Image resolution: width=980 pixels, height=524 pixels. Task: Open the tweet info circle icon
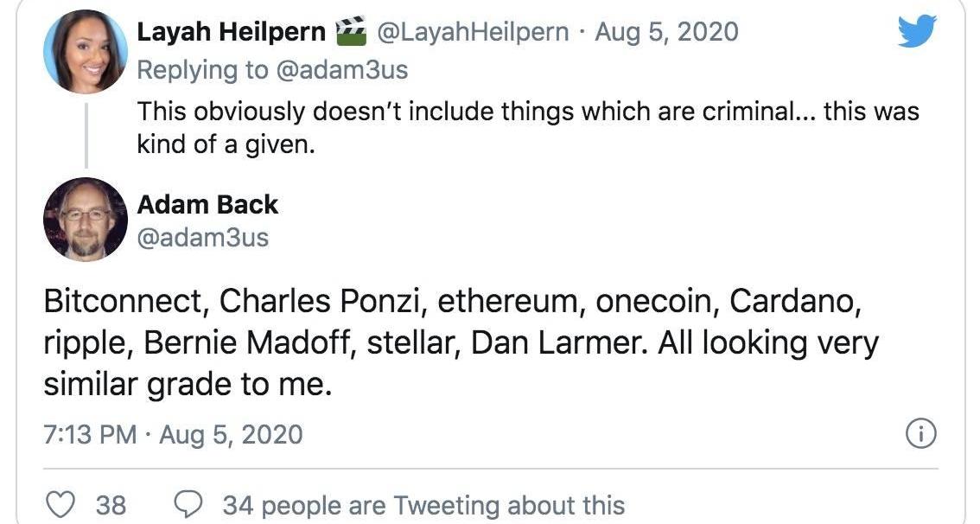[921, 434]
